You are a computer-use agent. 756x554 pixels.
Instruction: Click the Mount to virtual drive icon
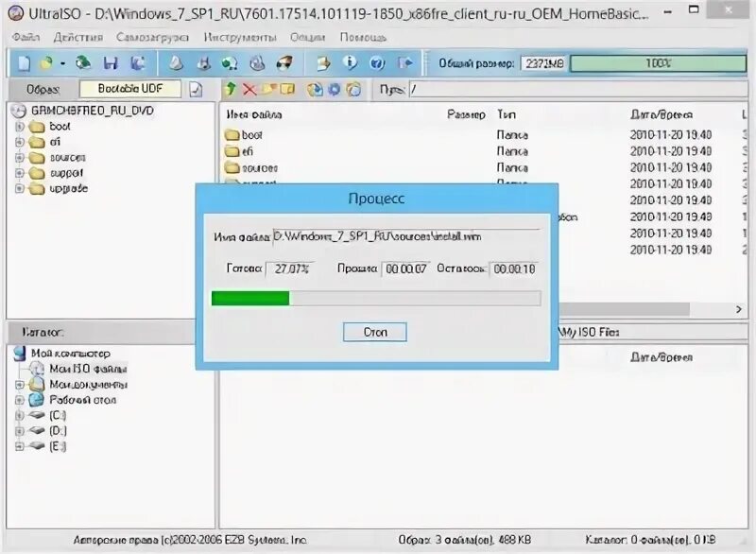click(257, 63)
